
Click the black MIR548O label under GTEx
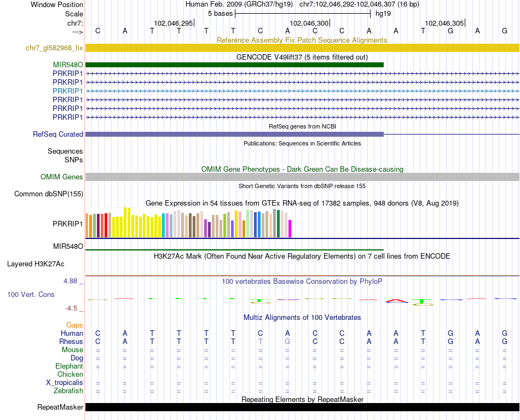click(x=68, y=247)
